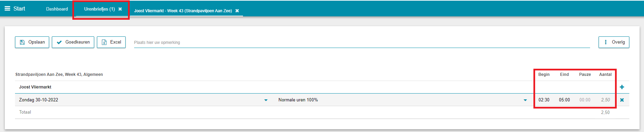
Task: Click the floppy disk icon on Opslaan
Action: pyautogui.click(x=22, y=42)
